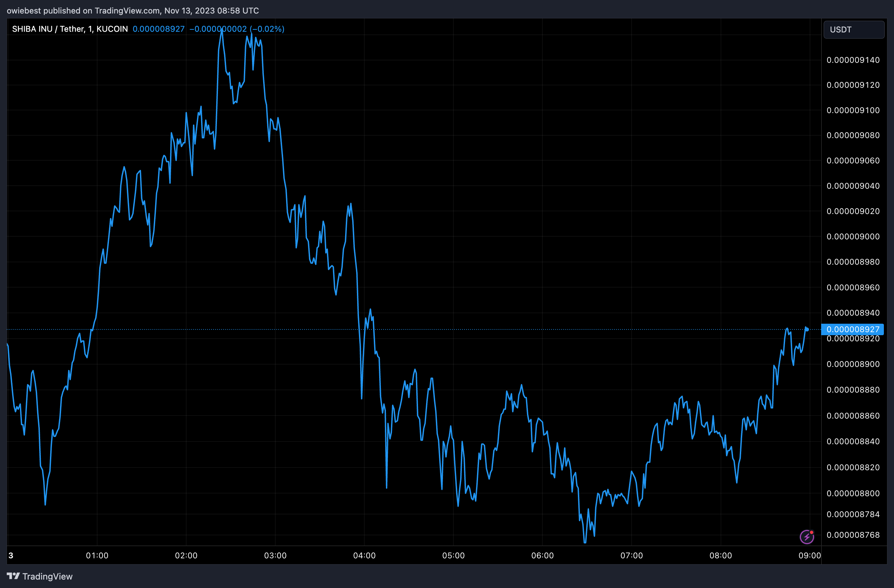Viewport: 894px width, 588px height.
Task: Open the USDT currency selector
Action: click(x=854, y=29)
